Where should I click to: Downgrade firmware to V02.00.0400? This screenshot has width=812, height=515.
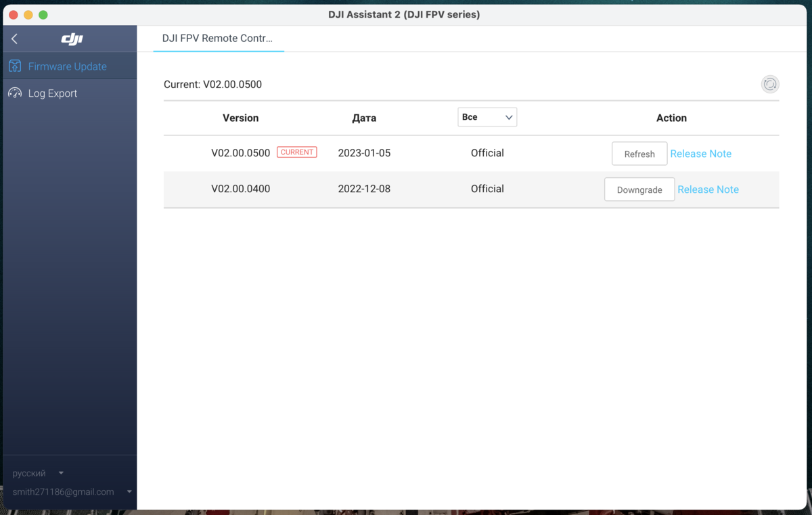coord(639,189)
